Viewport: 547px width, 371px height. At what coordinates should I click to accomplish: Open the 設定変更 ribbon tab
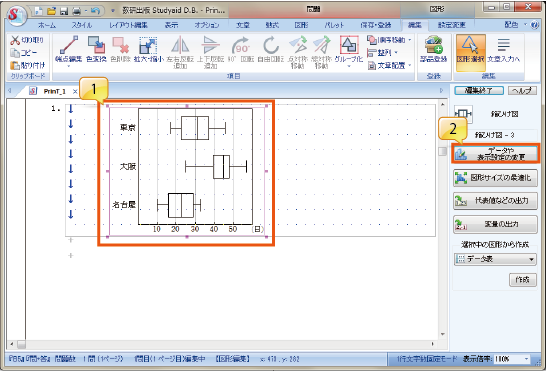tap(451, 25)
